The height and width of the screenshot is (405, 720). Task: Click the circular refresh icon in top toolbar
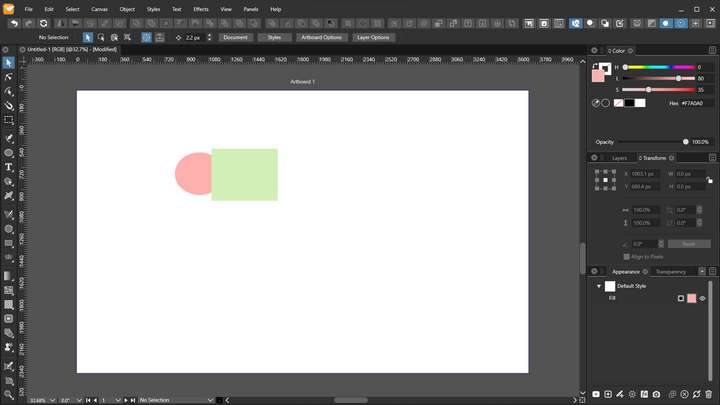pyautogui.click(x=44, y=23)
